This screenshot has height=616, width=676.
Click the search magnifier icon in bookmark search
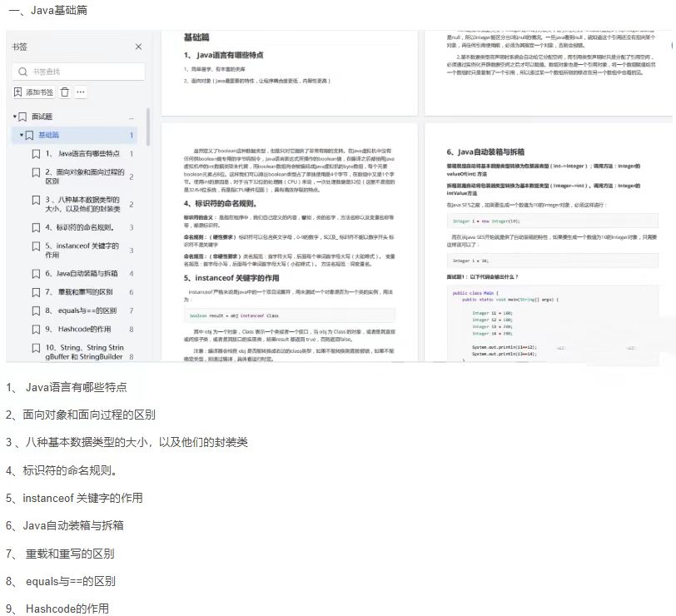22,72
